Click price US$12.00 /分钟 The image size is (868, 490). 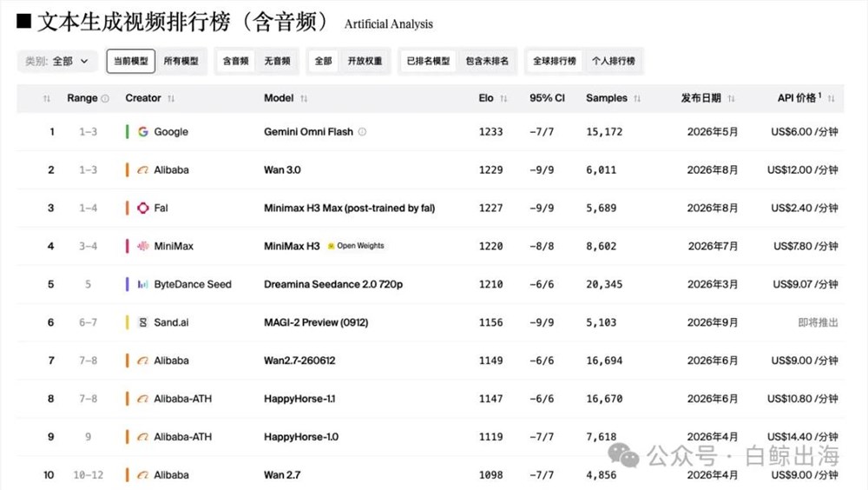803,170
